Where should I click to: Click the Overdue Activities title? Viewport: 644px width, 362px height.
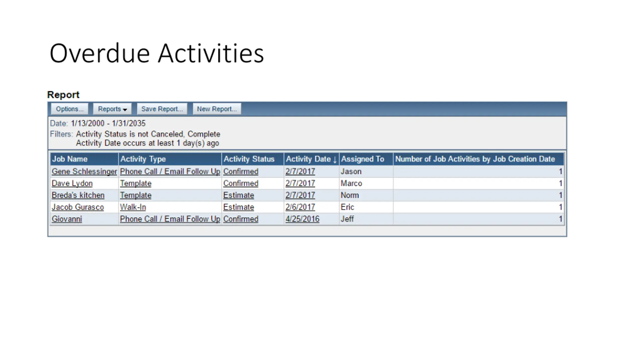157,53
